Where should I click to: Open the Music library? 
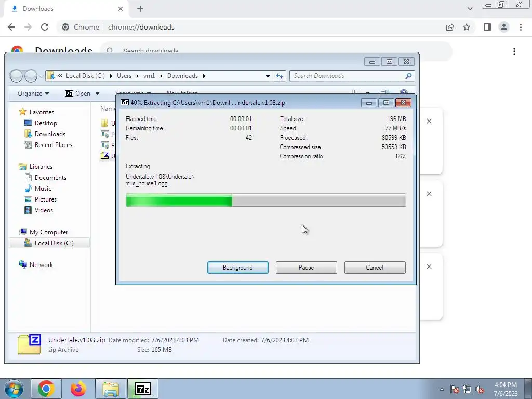point(38,188)
